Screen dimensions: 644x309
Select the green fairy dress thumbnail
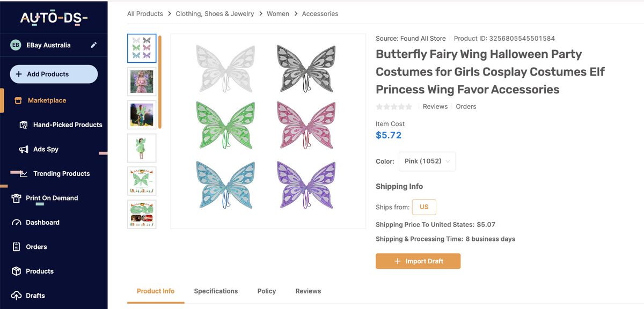tap(142, 148)
